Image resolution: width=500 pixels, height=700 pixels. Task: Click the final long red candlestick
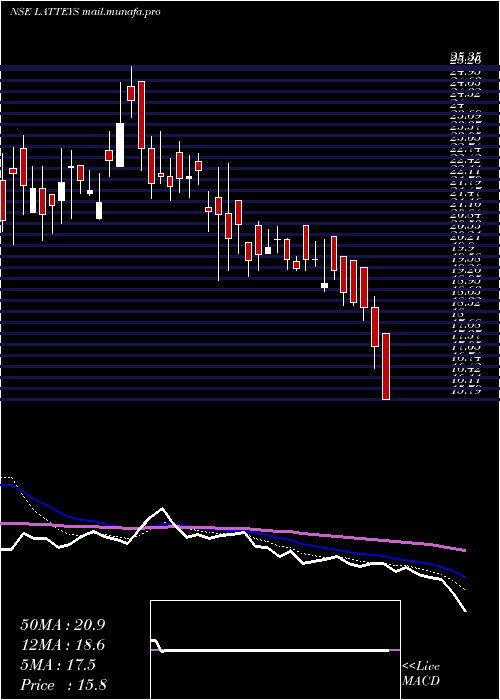click(386, 366)
